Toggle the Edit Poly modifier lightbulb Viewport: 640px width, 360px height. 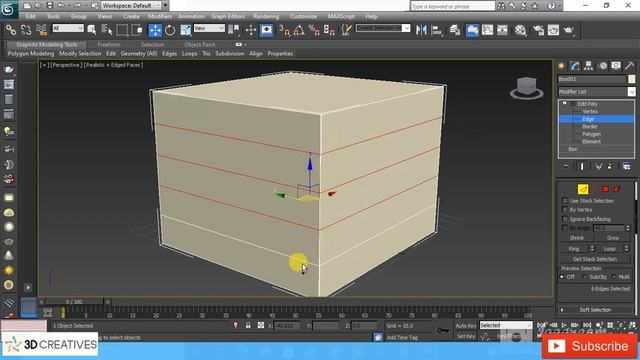tap(564, 104)
